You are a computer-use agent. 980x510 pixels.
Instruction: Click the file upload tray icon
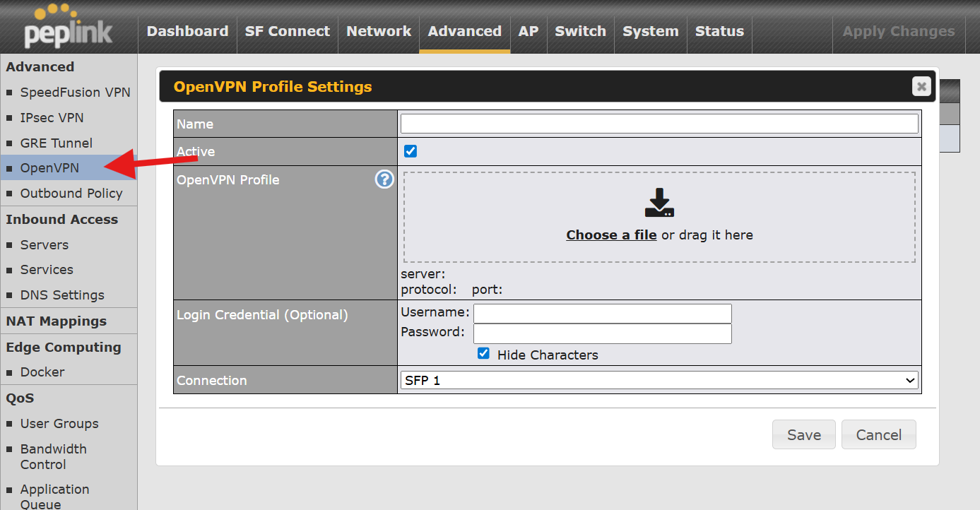tap(659, 203)
